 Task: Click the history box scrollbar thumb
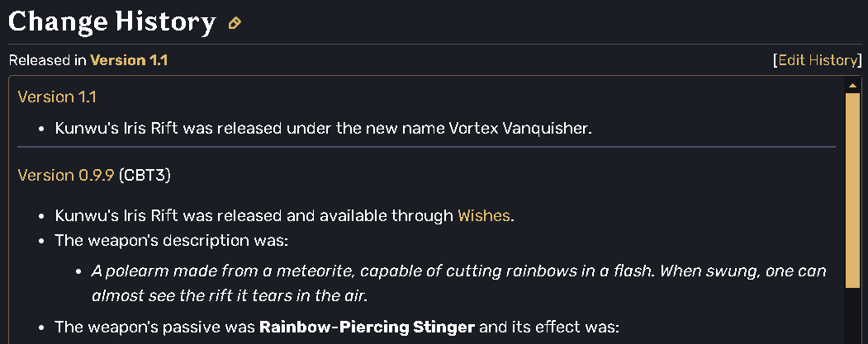tap(852, 190)
